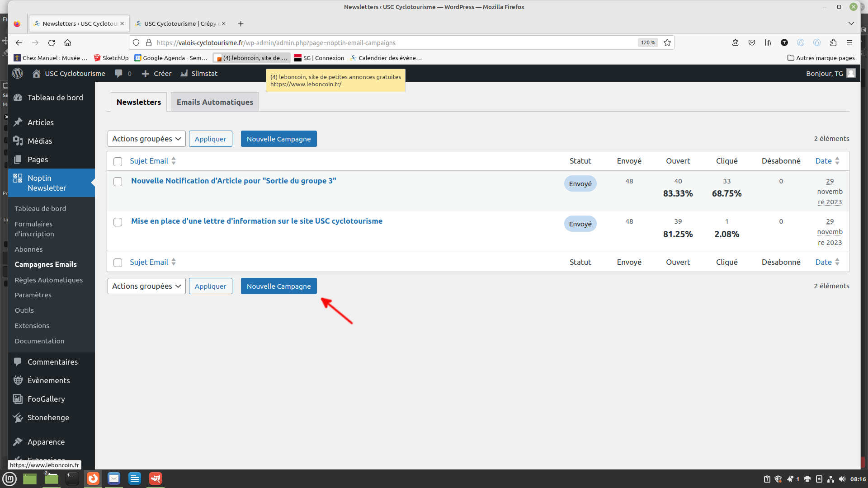Check the select-all checkbox in the table header
The image size is (868, 488).
(x=118, y=161)
